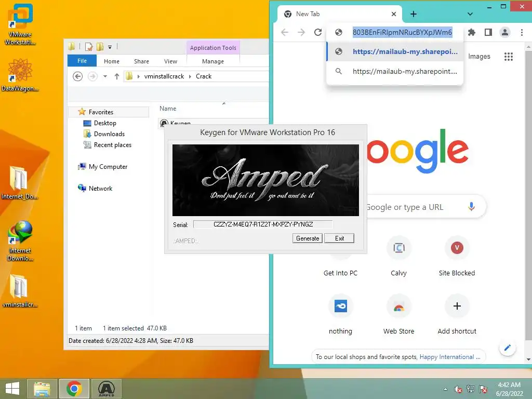Customize Quick Access Toolbar dropdown
Screen dimensions: 532x399
pyautogui.click(x=110, y=47)
